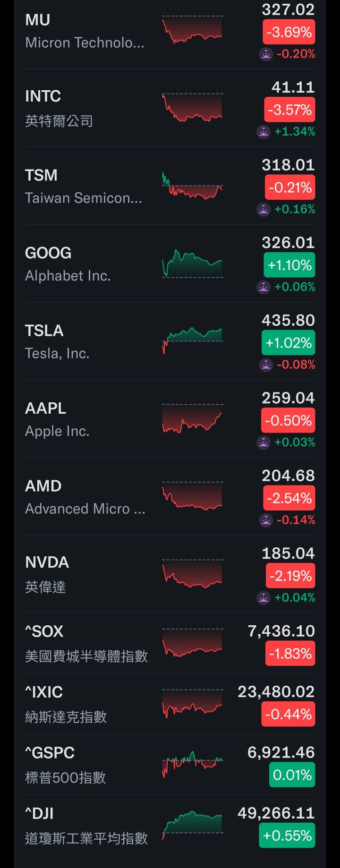
Task: Tap NVDA's after-hours session icon
Action: click(x=263, y=598)
